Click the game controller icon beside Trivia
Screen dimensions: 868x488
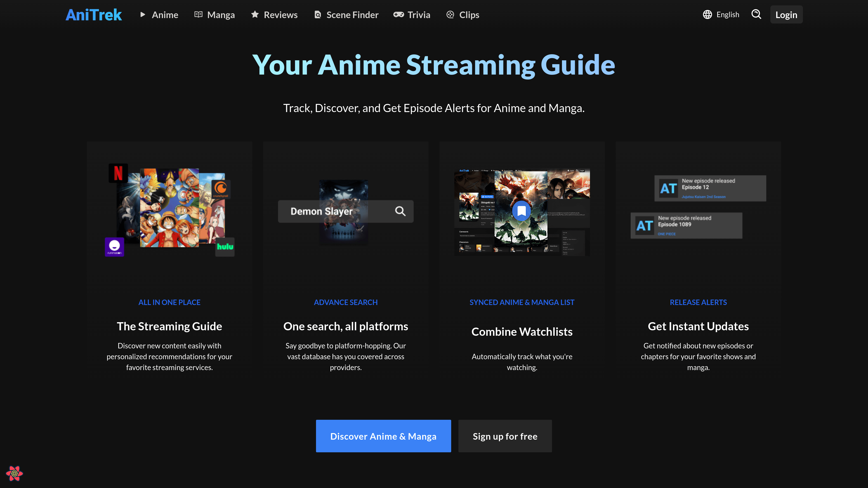399,14
